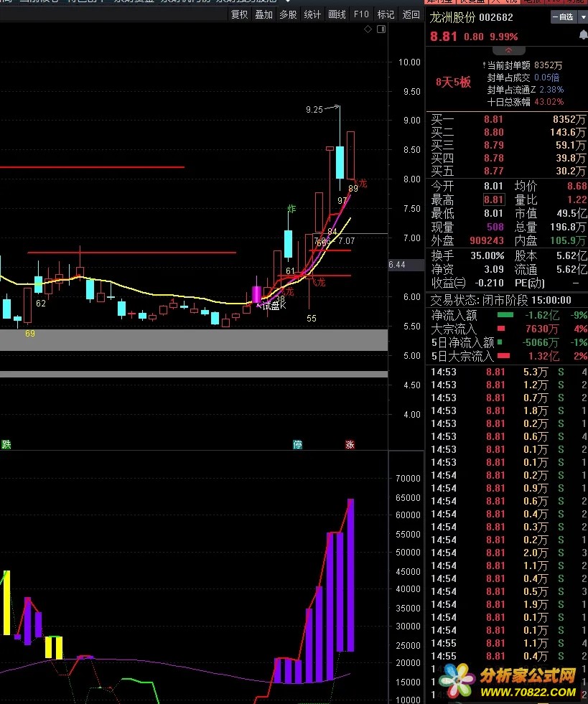Click the 返回 back button
588x704 pixels.
(411, 14)
